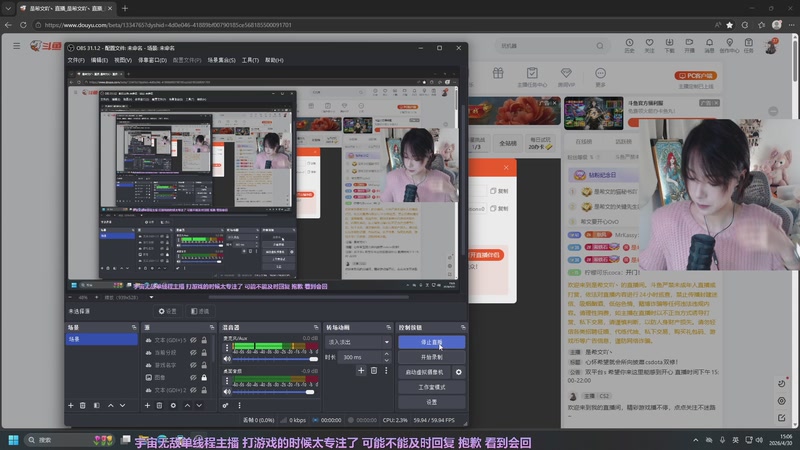This screenshot has width=800, height=450.
Task: Toggle visibility eye for 文本 (GDI+) 5 source
Action: tap(193, 340)
